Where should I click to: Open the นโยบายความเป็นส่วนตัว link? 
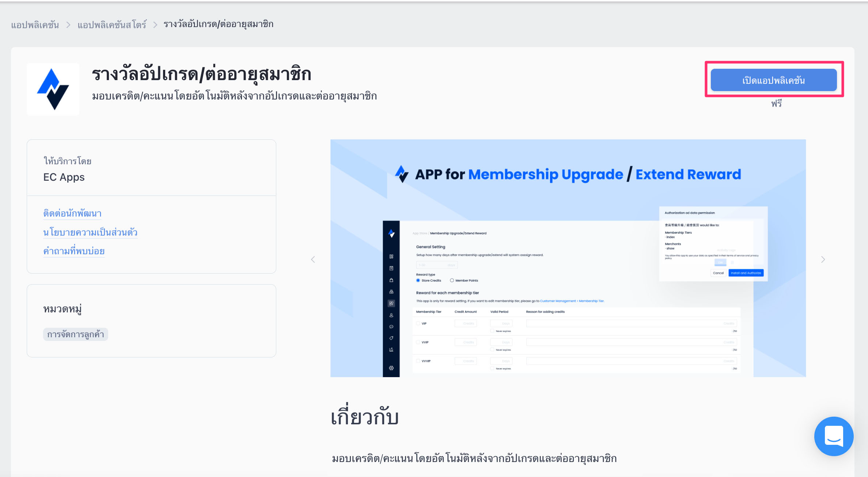point(90,232)
